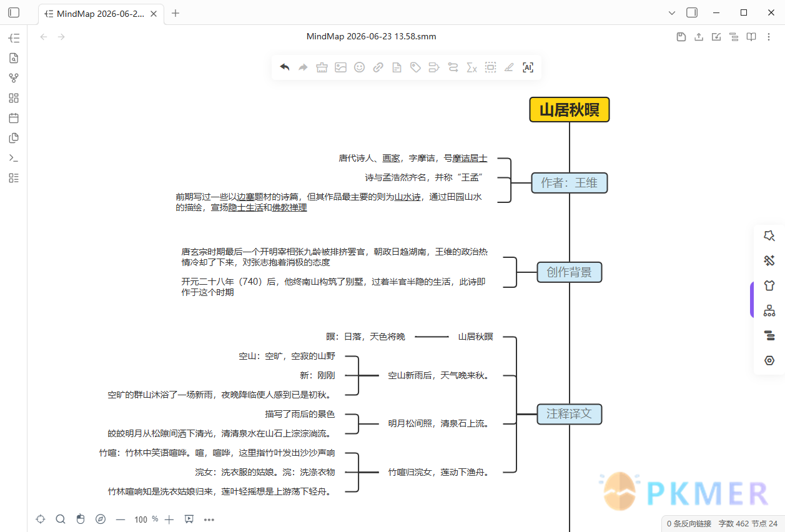Select the root node 山居秋暝

pyautogui.click(x=570, y=110)
